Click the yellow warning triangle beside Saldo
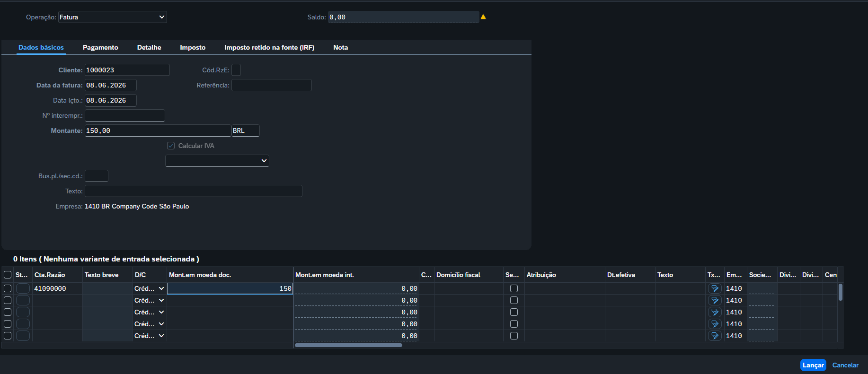 pyautogui.click(x=483, y=17)
